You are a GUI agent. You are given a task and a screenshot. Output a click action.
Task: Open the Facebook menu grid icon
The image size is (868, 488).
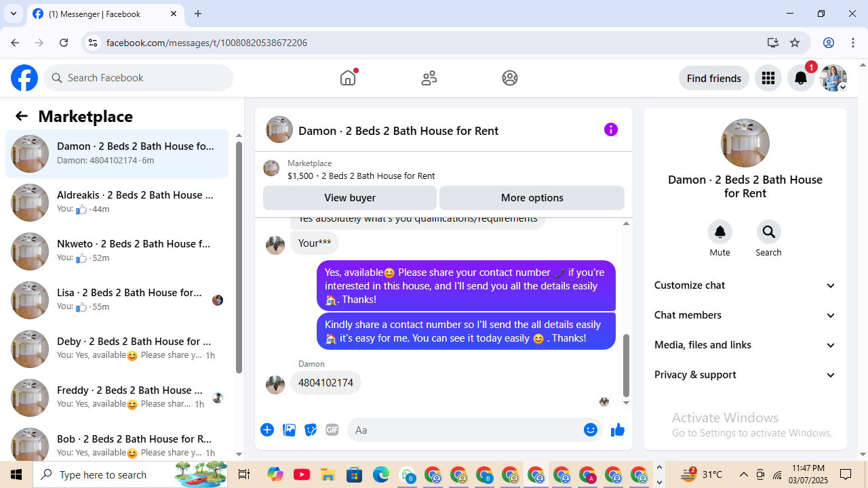768,78
